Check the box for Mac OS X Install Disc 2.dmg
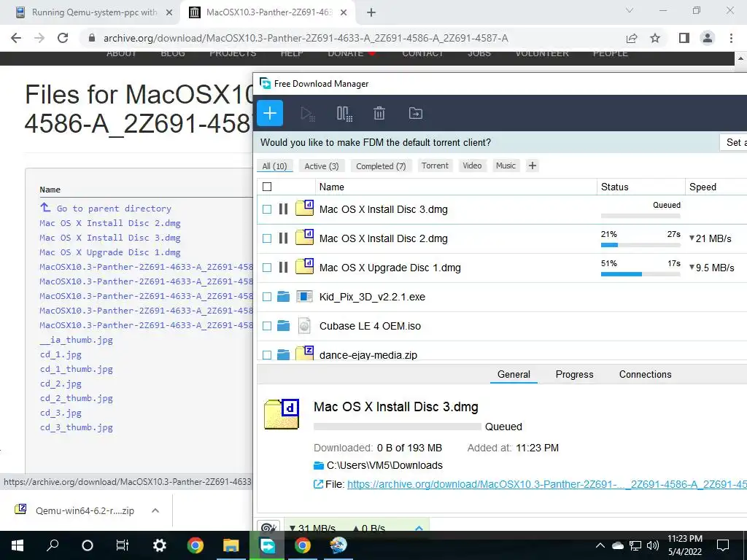This screenshot has height=560, width=747. 267,238
